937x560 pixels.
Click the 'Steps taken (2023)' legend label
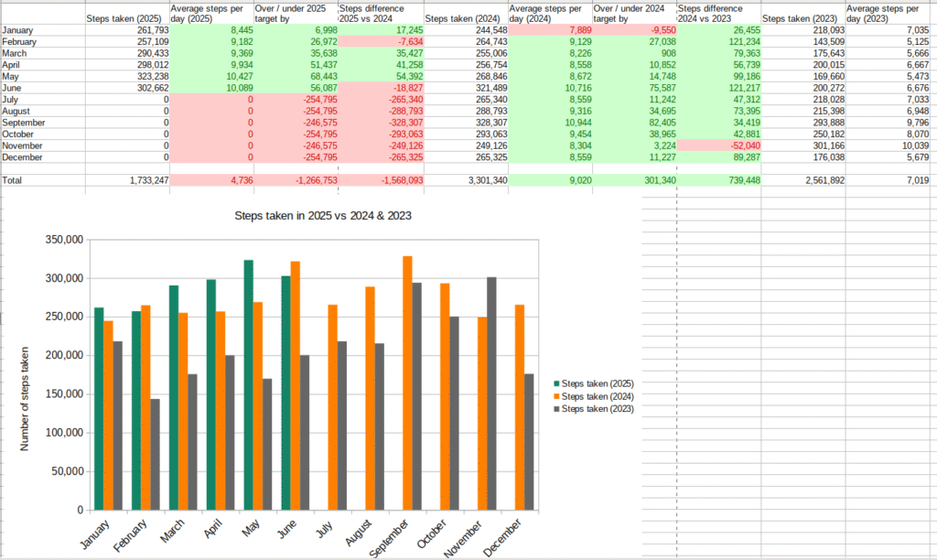click(598, 409)
